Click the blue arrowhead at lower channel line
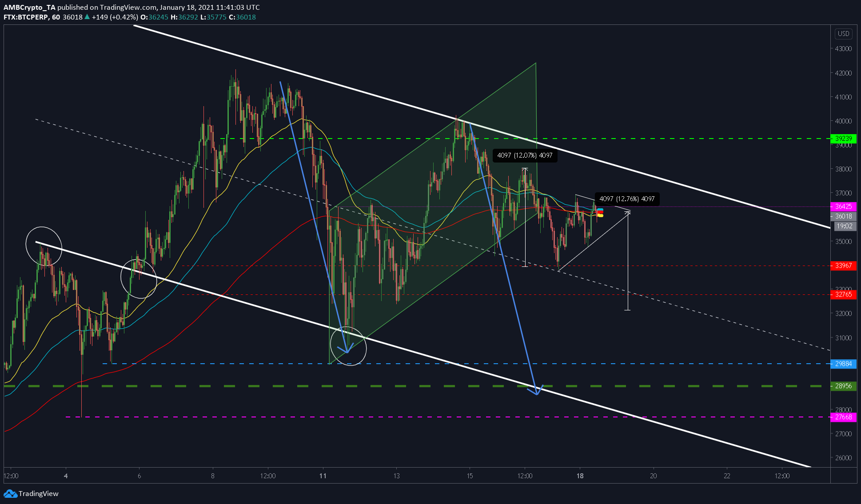 coord(536,390)
